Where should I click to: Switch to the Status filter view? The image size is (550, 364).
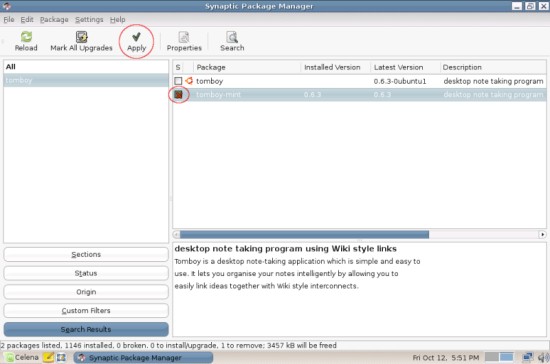tap(86, 273)
